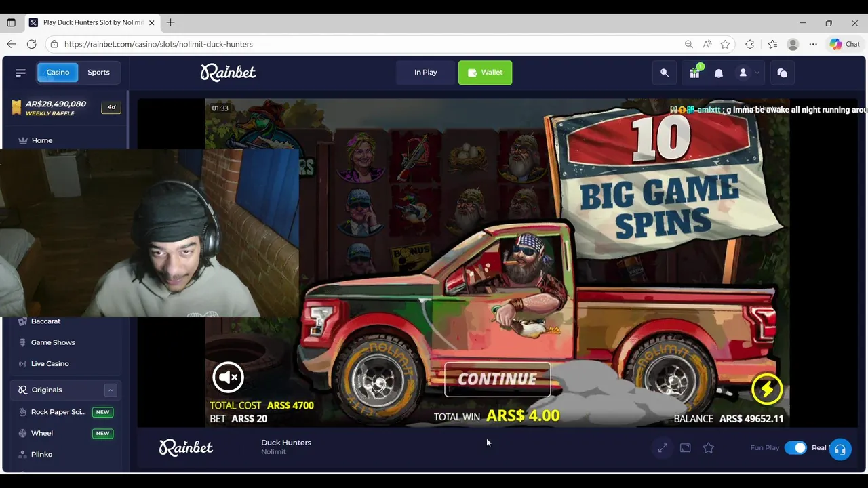The width and height of the screenshot is (868, 488).
Task: Toggle Fun Play / Real Play switch
Action: pos(795,448)
